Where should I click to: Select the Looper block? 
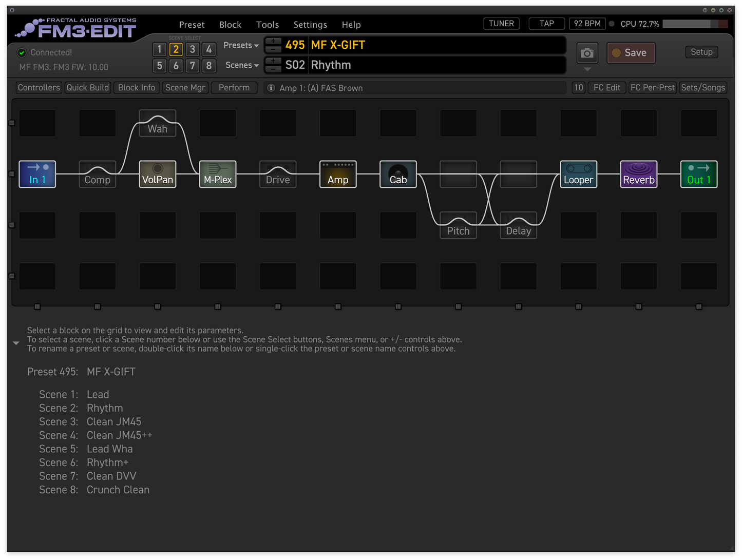[578, 174]
